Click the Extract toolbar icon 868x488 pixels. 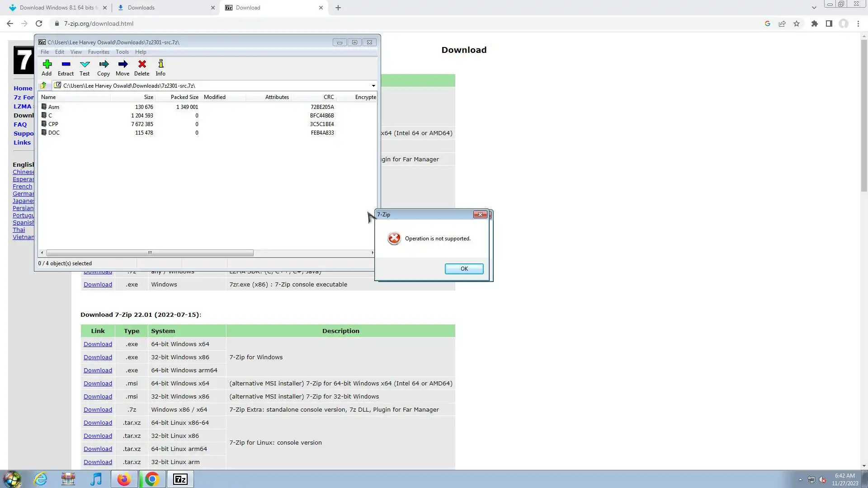pyautogui.click(x=66, y=64)
